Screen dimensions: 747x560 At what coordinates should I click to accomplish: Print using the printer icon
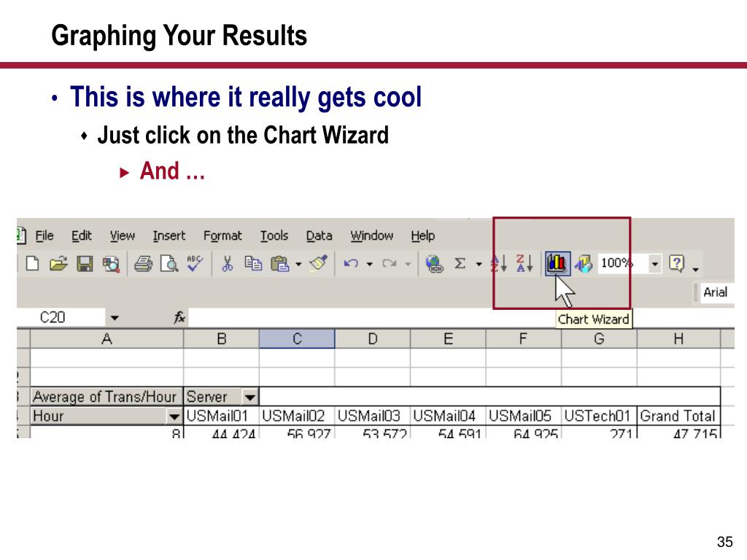click(x=143, y=263)
